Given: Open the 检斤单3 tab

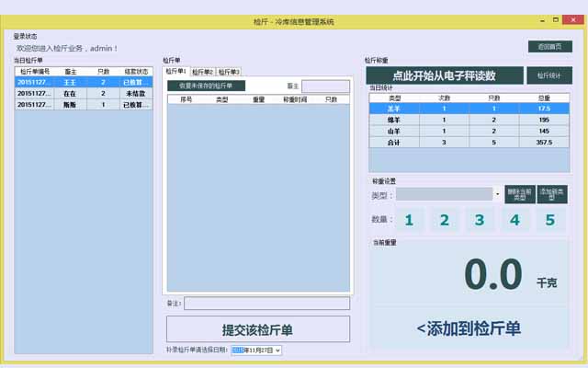Looking at the screenshot, I should pos(229,72).
